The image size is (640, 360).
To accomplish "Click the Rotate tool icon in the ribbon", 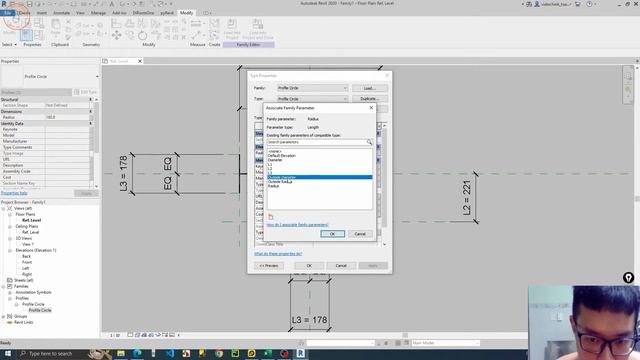I will (142, 36).
